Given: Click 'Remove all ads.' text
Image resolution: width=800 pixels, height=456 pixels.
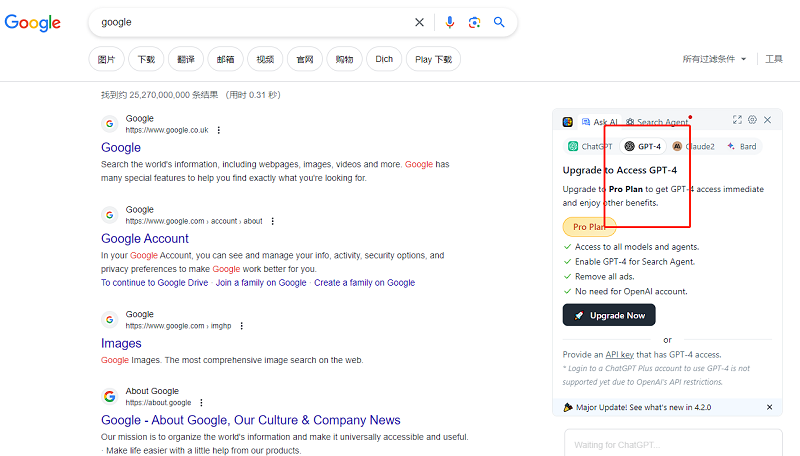Looking at the screenshot, I should tap(605, 276).
